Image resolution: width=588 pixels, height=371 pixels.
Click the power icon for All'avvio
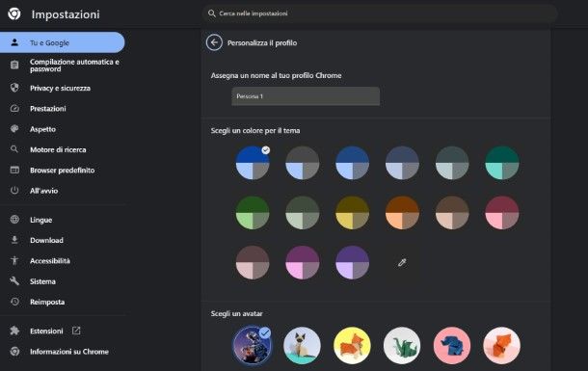(14, 191)
